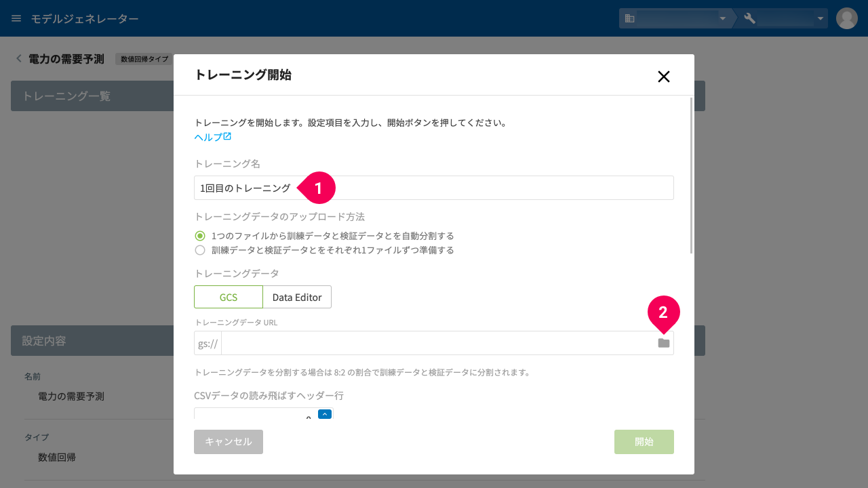The width and height of the screenshot is (868, 488).
Task: Click the 電力の需要予測 name value in settings
Action: (x=71, y=396)
